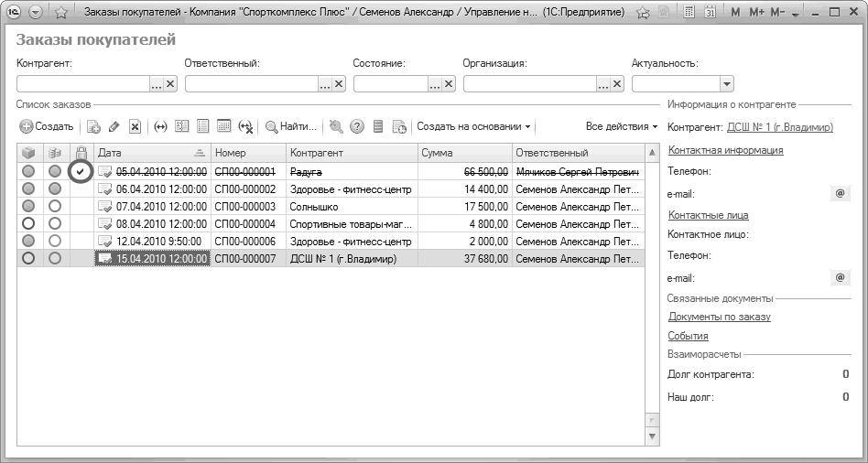
Task: Click into the Контрагент filter field
Action: [83, 84]
